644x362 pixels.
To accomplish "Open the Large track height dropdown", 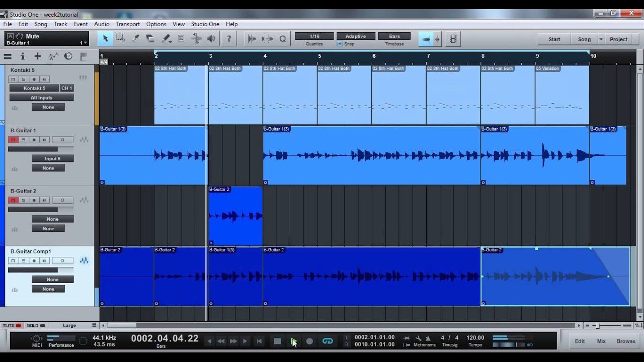I will pos(73,325).
